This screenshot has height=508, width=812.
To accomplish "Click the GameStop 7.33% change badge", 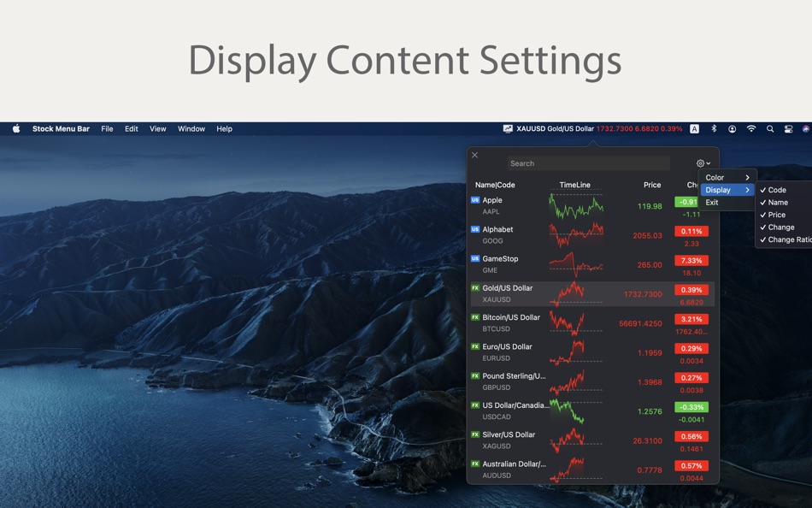I will (691, 260).
